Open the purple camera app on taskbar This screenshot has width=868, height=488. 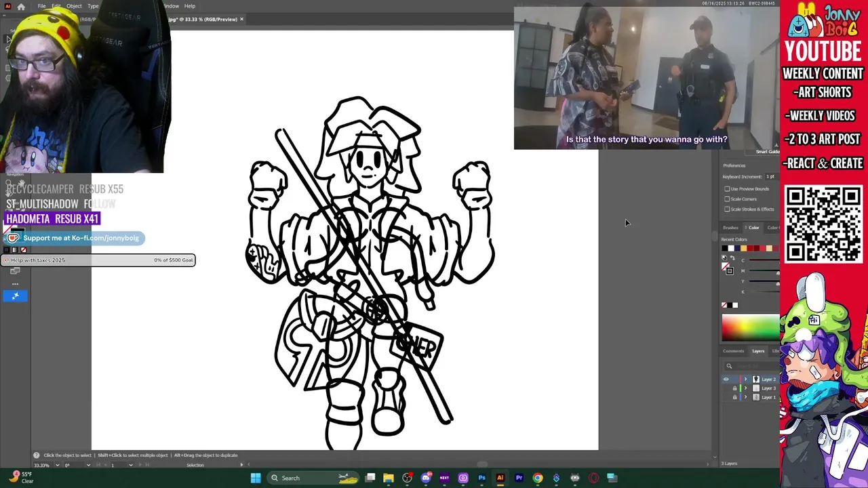(463, 478)
